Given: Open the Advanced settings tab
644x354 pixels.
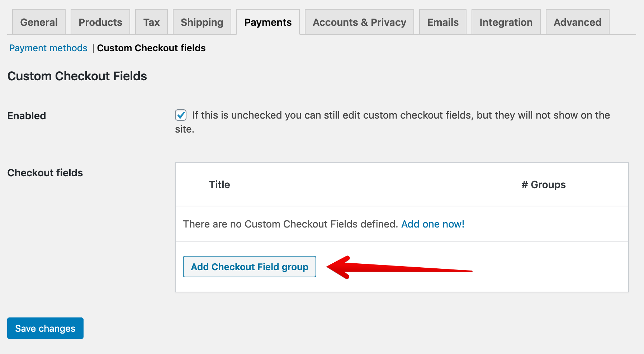Looking at the screenshot, I should [577, 22].
